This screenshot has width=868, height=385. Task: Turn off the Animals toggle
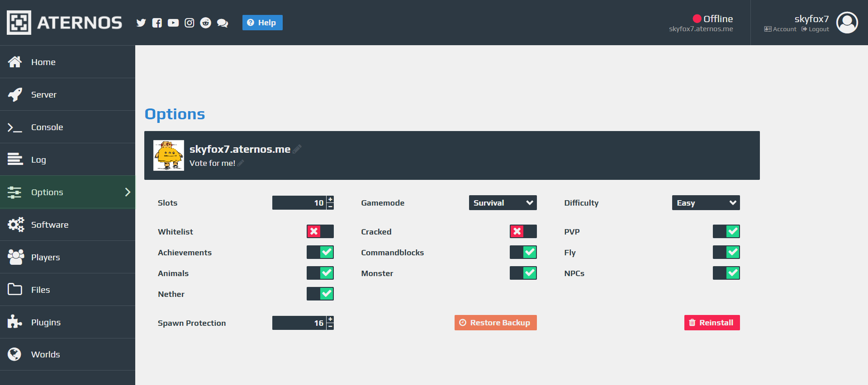point(320,273)
